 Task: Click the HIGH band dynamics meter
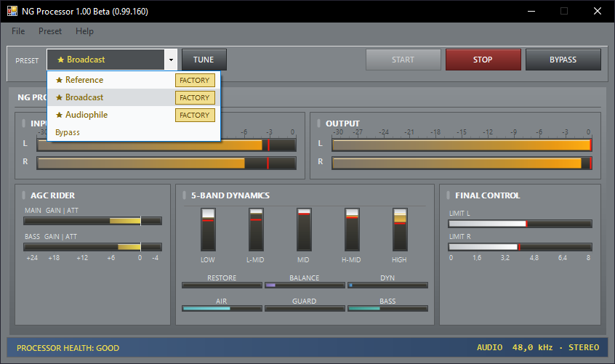tap(400, 230)
